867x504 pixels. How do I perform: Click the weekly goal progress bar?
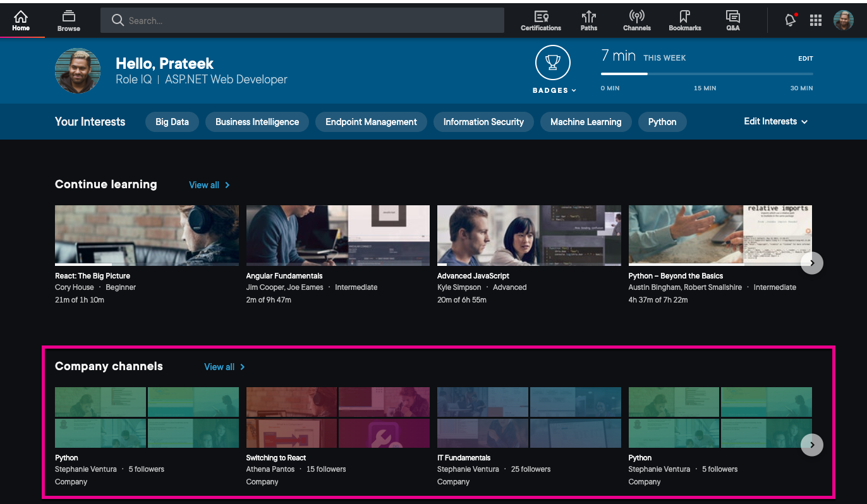pos(707,74)
